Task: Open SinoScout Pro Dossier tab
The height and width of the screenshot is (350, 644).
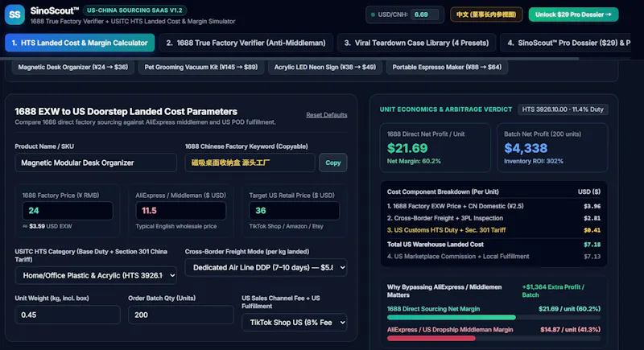Action: (x=565, y=43)
